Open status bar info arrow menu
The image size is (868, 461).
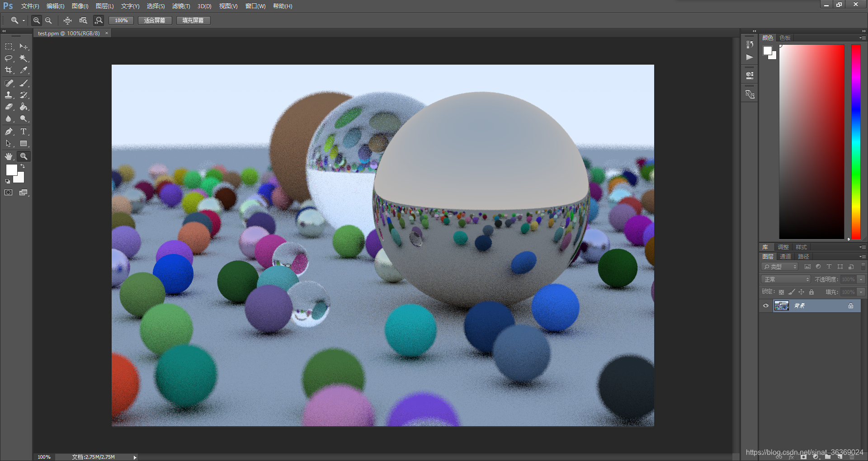point(135,457)
